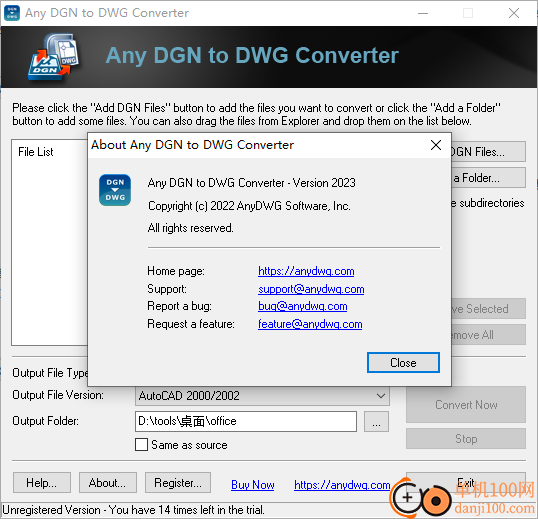Click the Convert Now button
This screenshot has width=538, height=519.
tap(466, 405)
